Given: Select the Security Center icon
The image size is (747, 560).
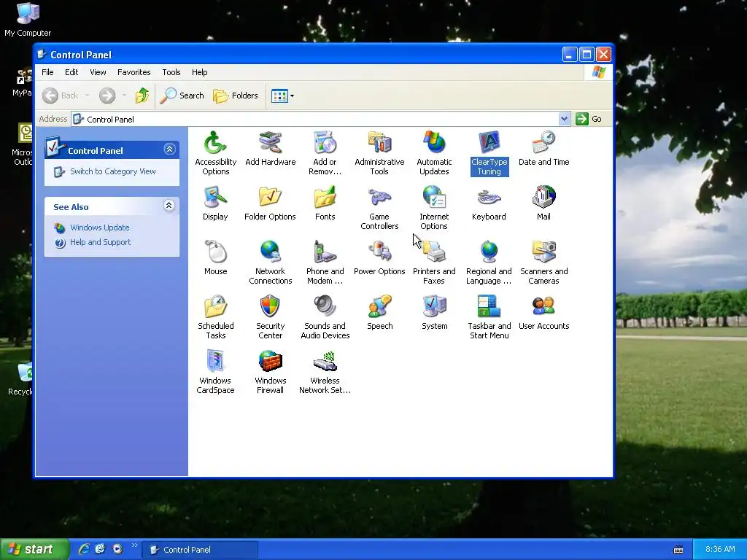Looking at the screenshot, I should [270, 316].
